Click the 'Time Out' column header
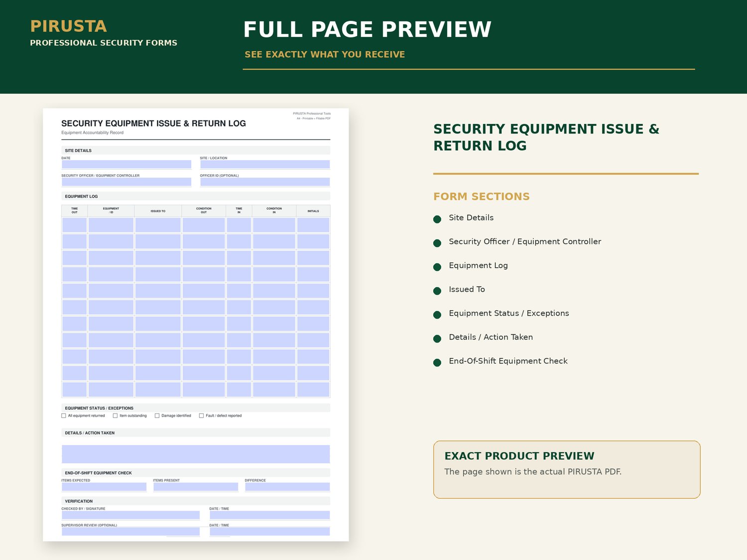This screenshot has width=747, height=560. tap(75, 211)
